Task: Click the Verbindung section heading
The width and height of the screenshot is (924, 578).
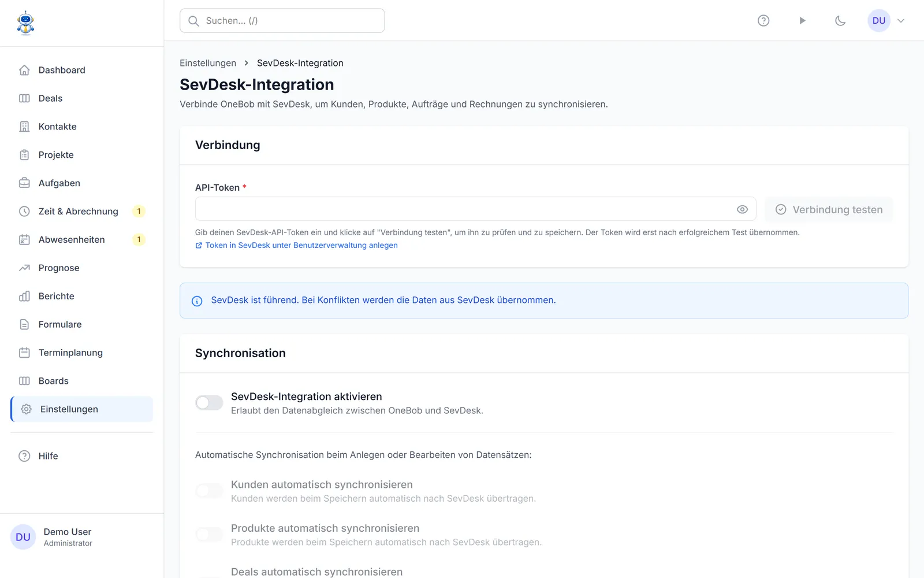Action: (x=228, y=145)
